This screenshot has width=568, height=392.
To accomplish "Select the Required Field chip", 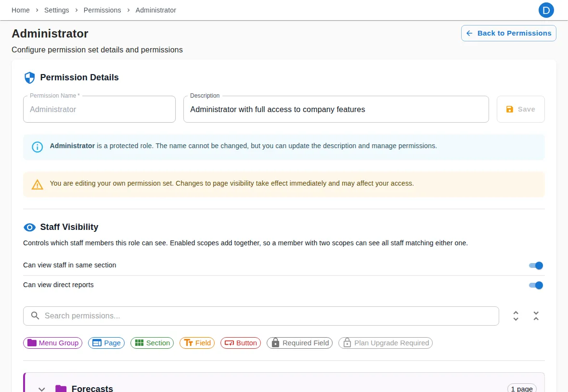I will click(299, 343).
